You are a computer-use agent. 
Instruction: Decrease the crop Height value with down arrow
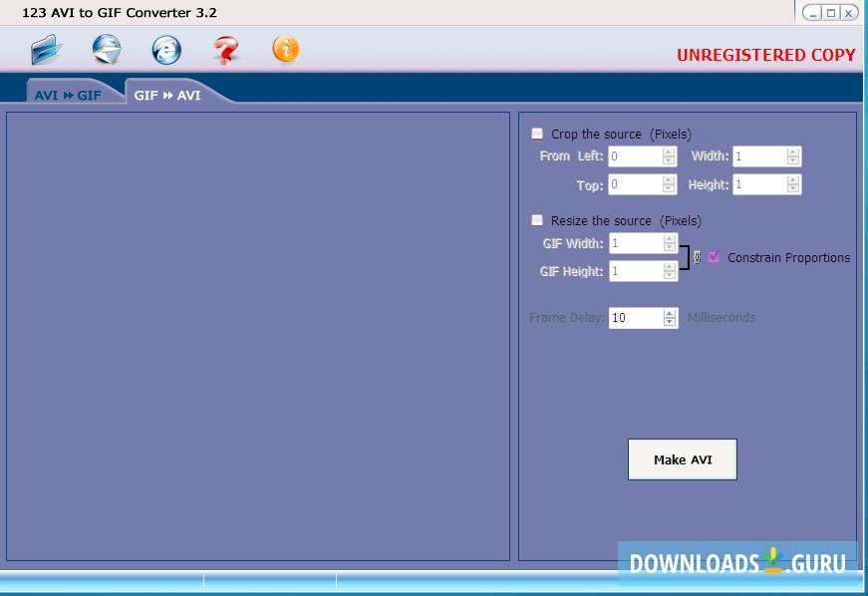point(793,188)
